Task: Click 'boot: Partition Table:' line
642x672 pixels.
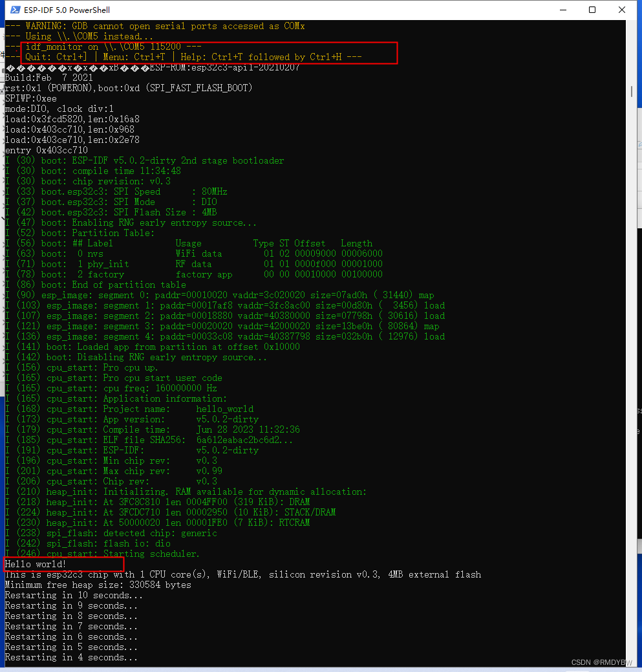Action: [x=80, y=233]
